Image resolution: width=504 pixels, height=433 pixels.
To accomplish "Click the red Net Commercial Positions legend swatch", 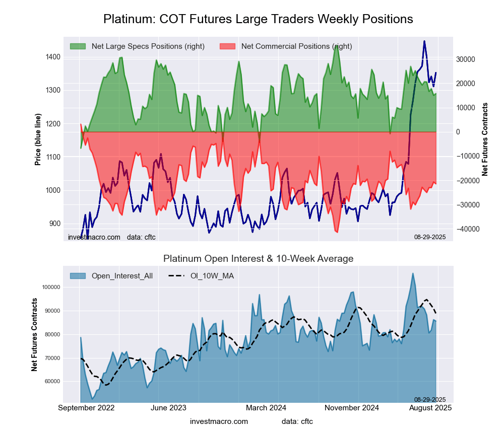I will [228, 46].
